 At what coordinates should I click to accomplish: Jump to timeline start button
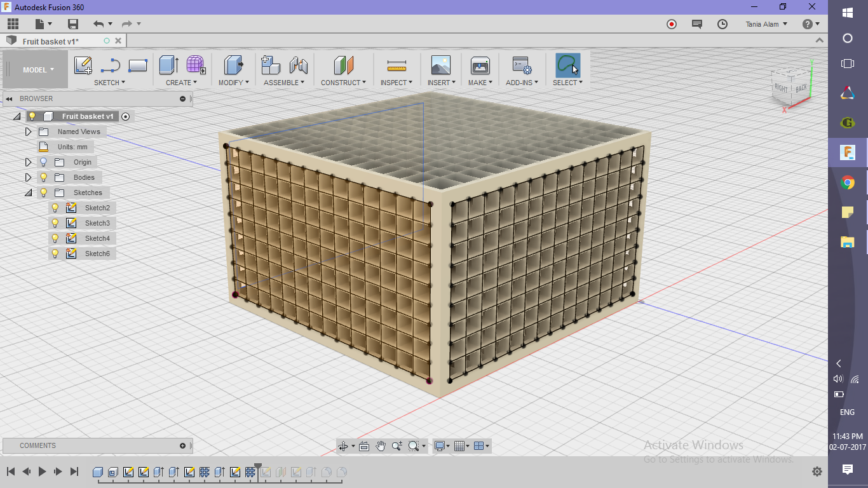pos(11,471)
